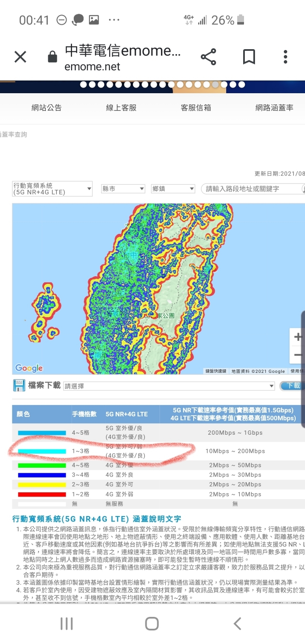This screenshot has height=644, width=305.
Task: Zoom in on map with plus button
Action: tap(298, 337)
